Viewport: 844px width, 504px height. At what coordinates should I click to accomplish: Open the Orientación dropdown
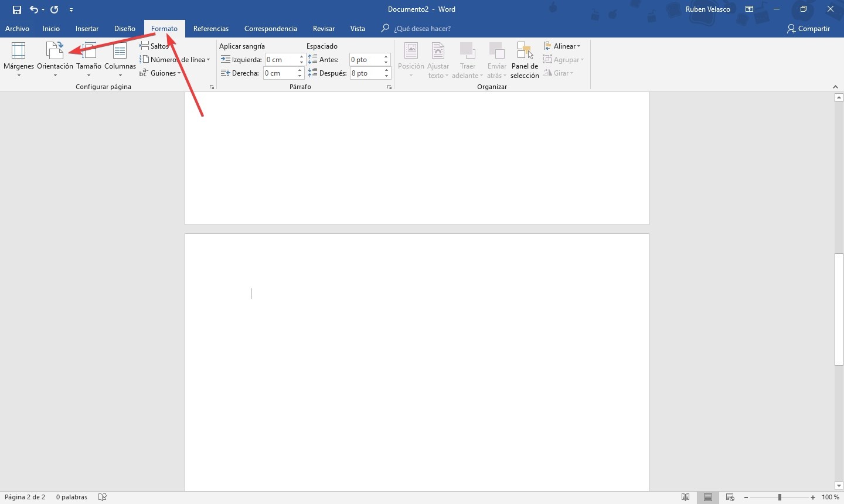coord(55,60)
